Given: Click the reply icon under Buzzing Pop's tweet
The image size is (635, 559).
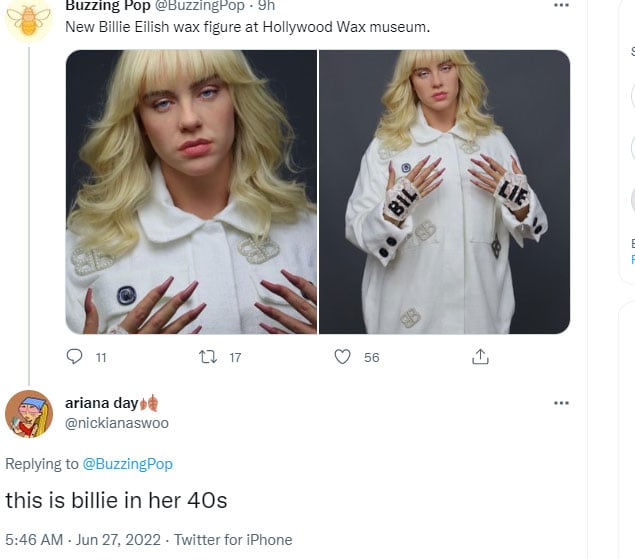Looking at the screenshot, I should (x=74, y=357).
